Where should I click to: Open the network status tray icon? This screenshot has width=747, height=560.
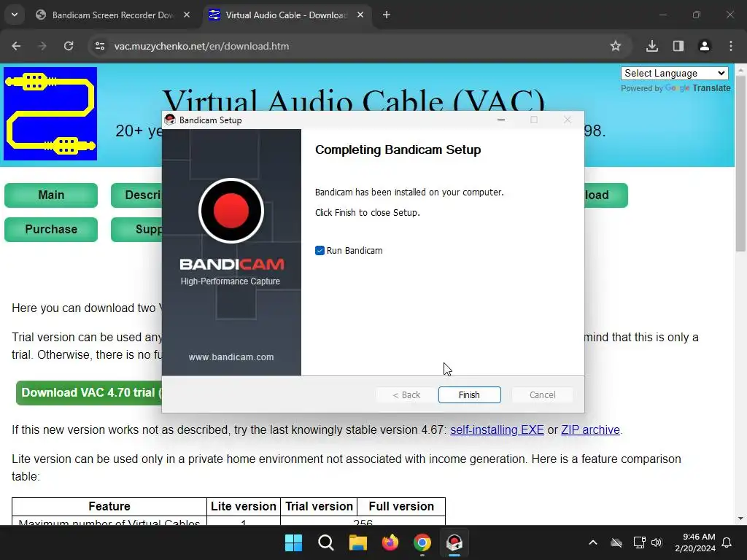(x=639, y=542)
